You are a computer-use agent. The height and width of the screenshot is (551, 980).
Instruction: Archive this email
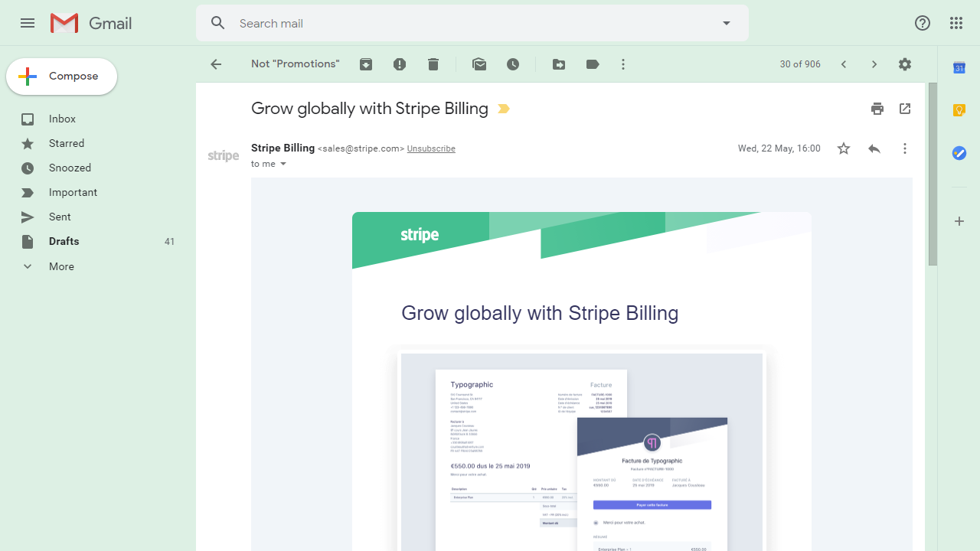point(366,64)
